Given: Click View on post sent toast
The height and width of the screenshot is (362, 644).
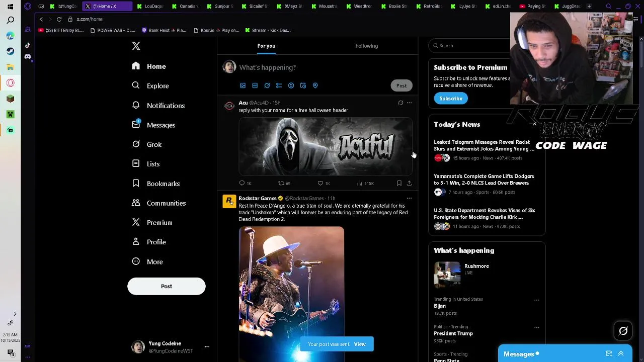Looking at the screenshot, I should click(360, 344).
